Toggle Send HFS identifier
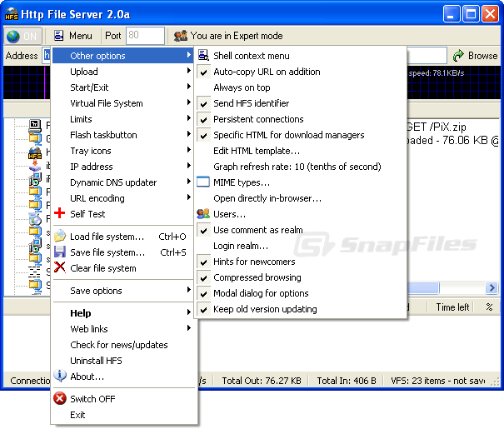 coord(301,103)
